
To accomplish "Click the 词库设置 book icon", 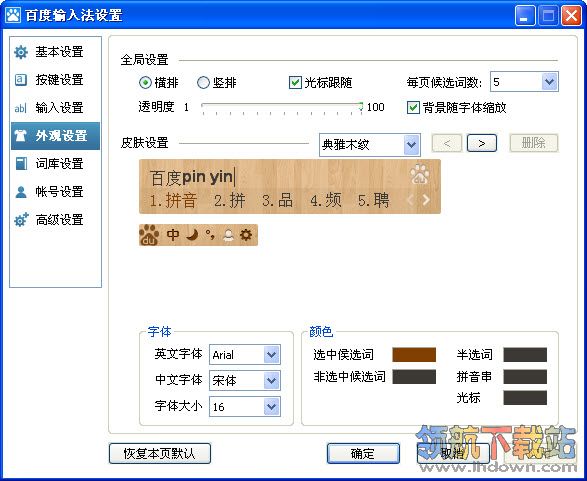I will coord(21,164).
